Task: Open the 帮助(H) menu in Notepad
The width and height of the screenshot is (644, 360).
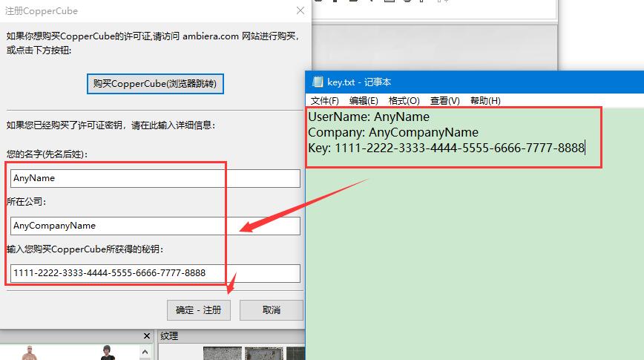Action: 485,101
